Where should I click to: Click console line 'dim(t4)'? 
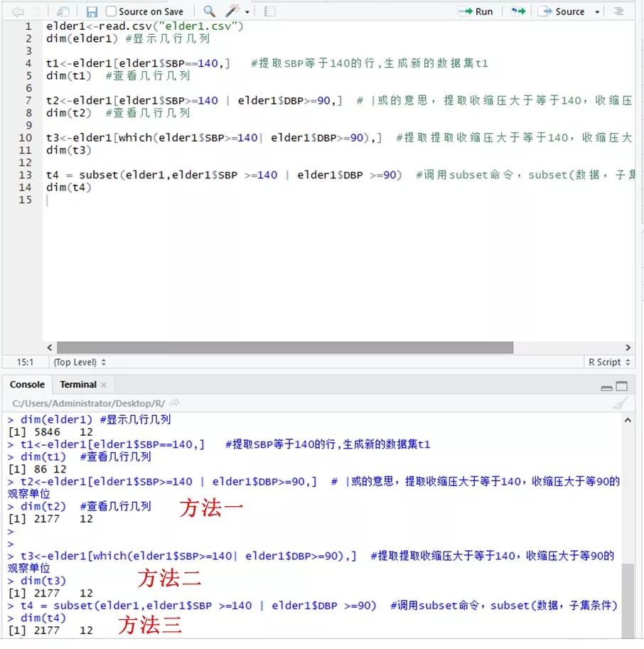[x=43, y=618]
